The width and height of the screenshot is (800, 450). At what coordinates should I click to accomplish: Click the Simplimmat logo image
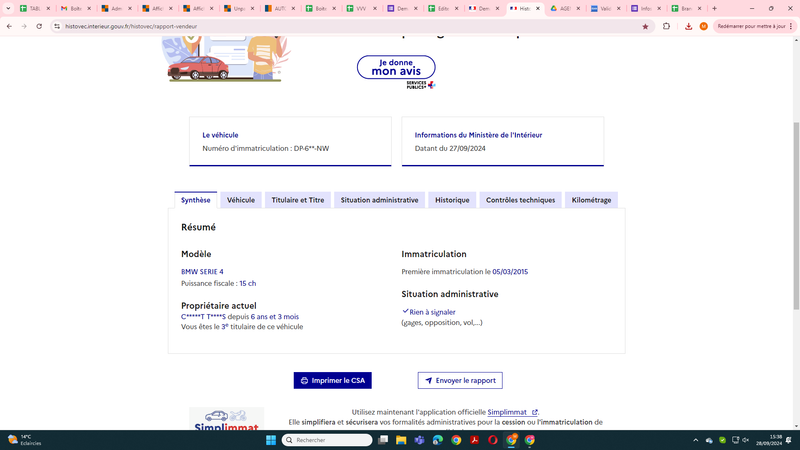point(227,419)
